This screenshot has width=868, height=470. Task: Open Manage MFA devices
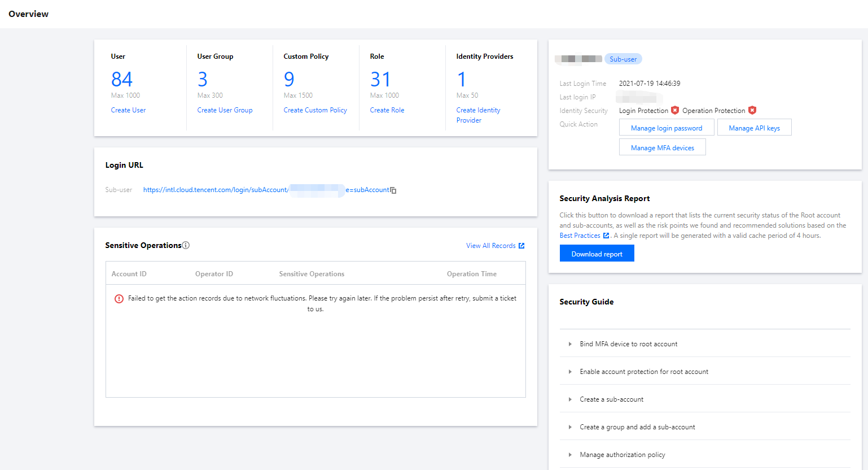[x=662, y=148]
